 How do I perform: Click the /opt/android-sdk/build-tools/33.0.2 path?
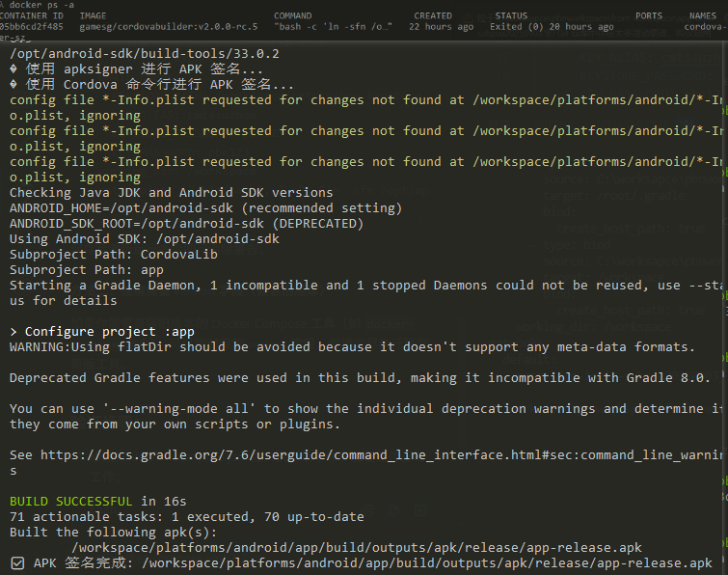pos(145,54)
